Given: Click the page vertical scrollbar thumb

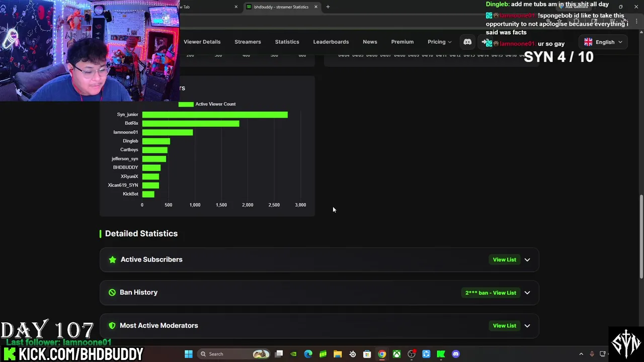Looking at the screenshot, I should 640,236.
